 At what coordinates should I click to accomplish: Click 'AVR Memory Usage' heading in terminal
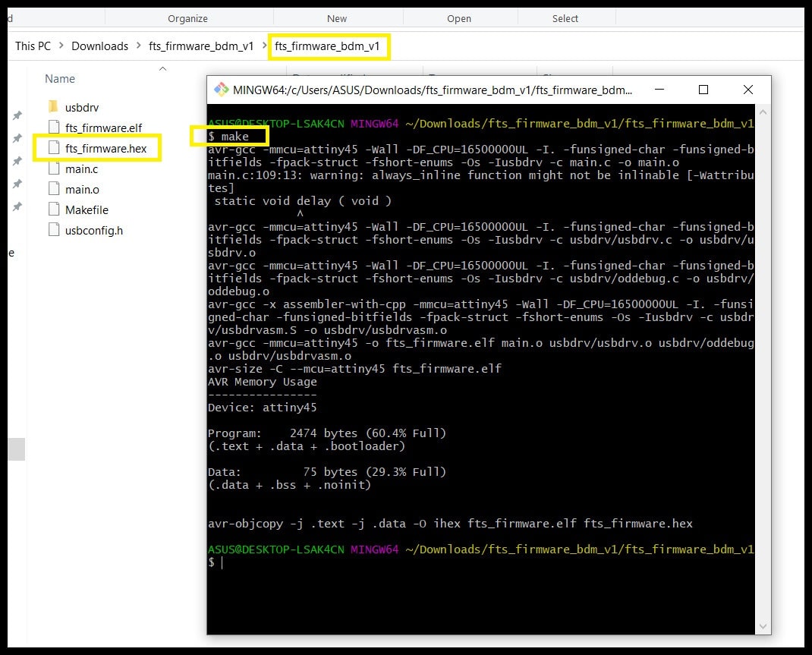262,382
